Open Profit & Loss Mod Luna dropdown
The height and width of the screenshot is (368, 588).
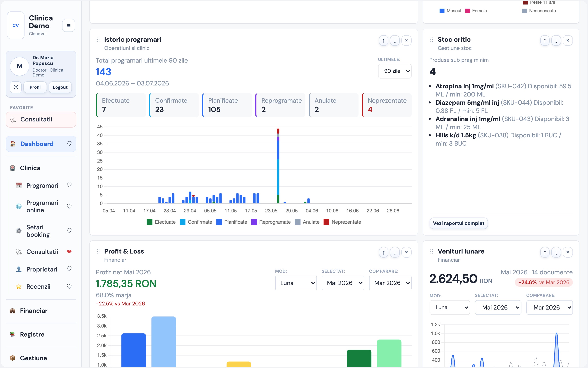tap(296, 283)
